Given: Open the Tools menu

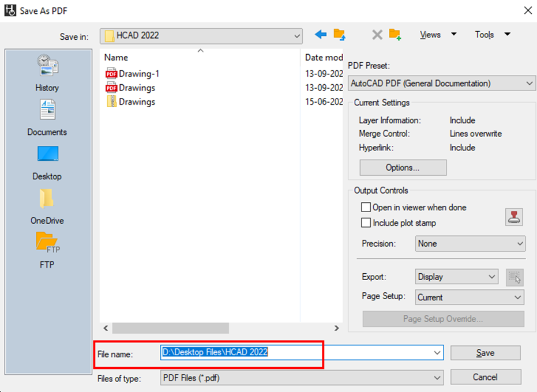Looking at the screenshot, I should 492,35.
